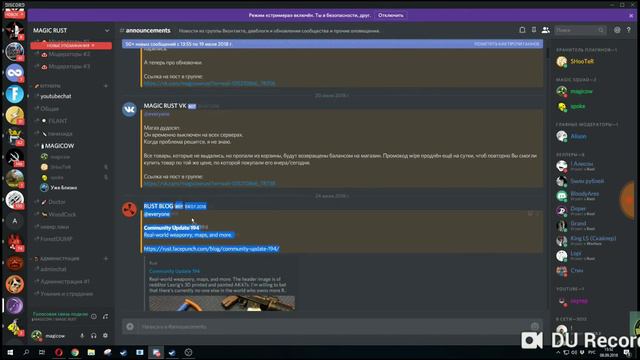The image size is (640, 360).
Task: Open the Doctor voice channel
Action: (x=56, y=202)
